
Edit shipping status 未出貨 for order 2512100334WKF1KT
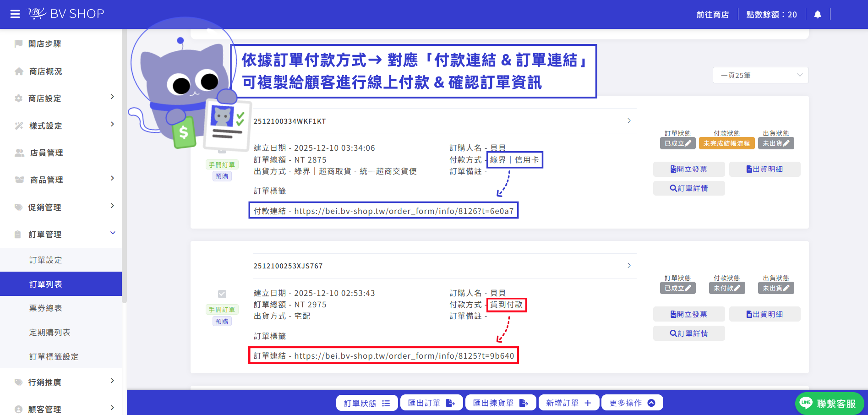coord(776,143)
